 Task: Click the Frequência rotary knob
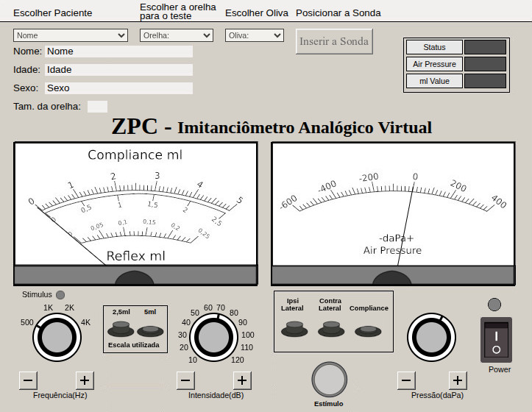56,337
